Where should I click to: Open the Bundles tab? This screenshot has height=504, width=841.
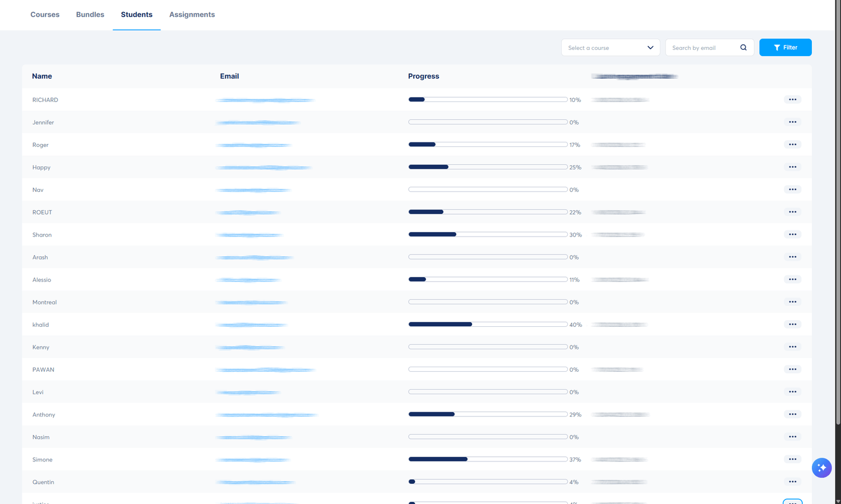(90, 15)
